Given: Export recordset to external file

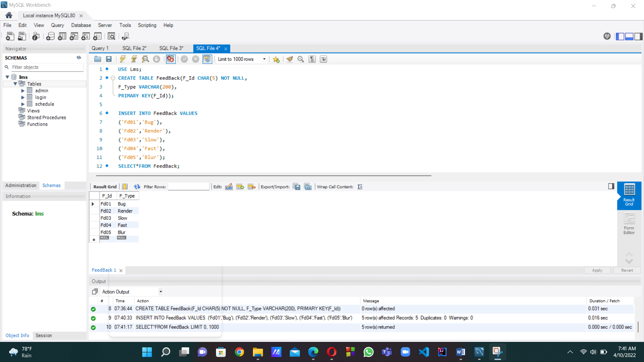Looking at the screenshot, I should (x=297, y=187).
